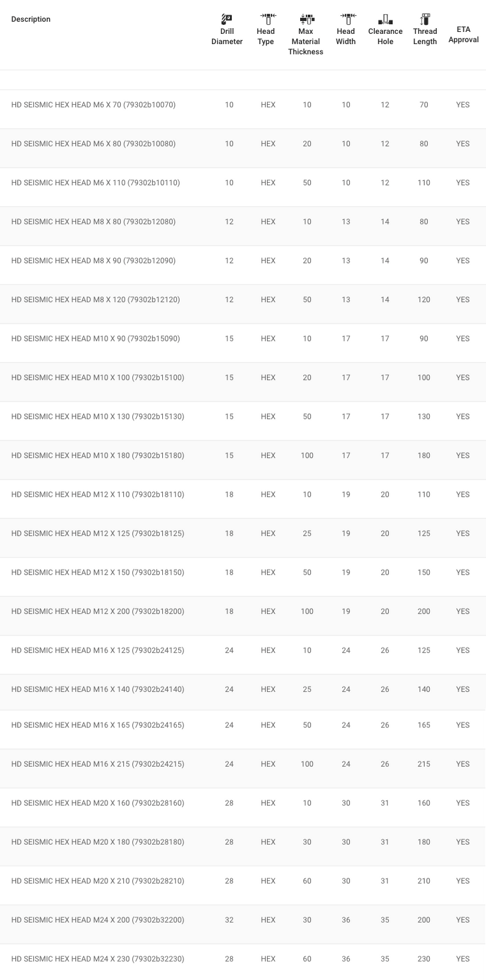Open the M6 X 110 (79302b10110) product
Screen dimensions: 486x980
point(243,183)
